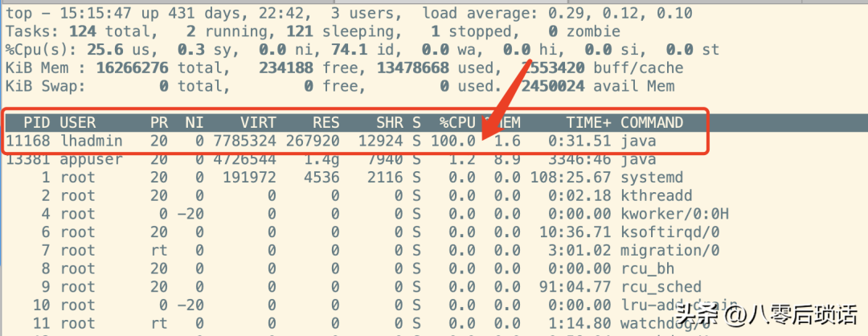Select the 7785324 VIRT value
Screen dimensions: 868x336
(244, 141)
